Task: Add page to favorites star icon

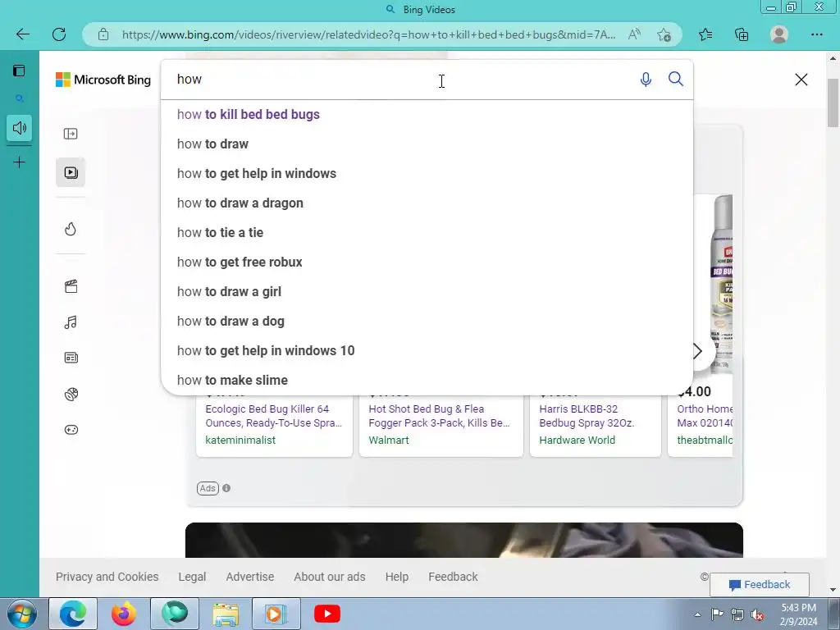Action: (x=664, y=34)
